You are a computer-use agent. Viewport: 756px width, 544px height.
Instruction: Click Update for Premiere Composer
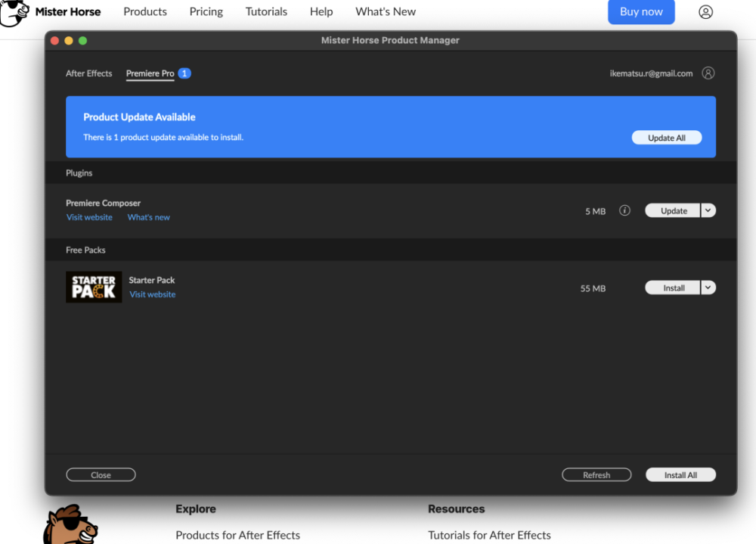pyautogui.click(x=673, y=211)
